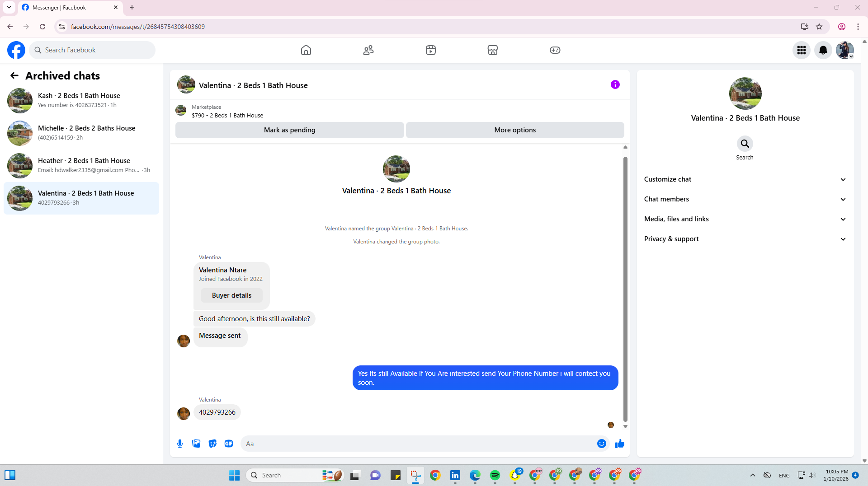Open a new browser tab
This screenshot has height=486, width=868.
[x=132, y=8]
